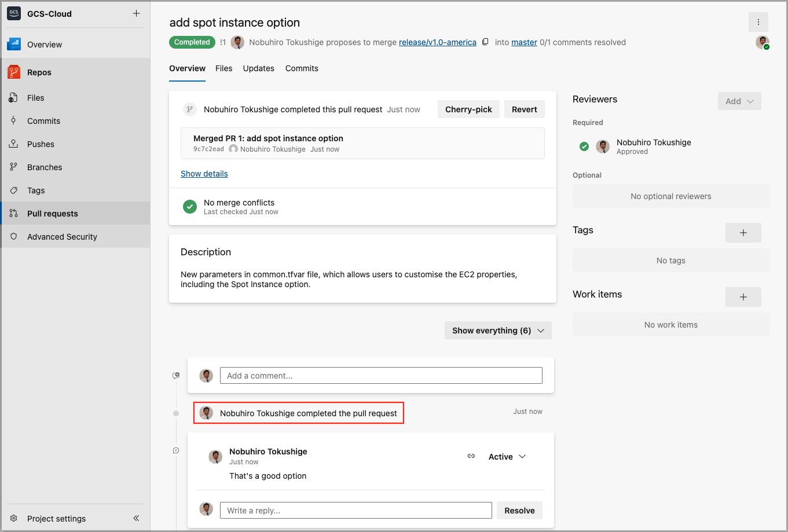Open the Active comment status dropdown

507,457
